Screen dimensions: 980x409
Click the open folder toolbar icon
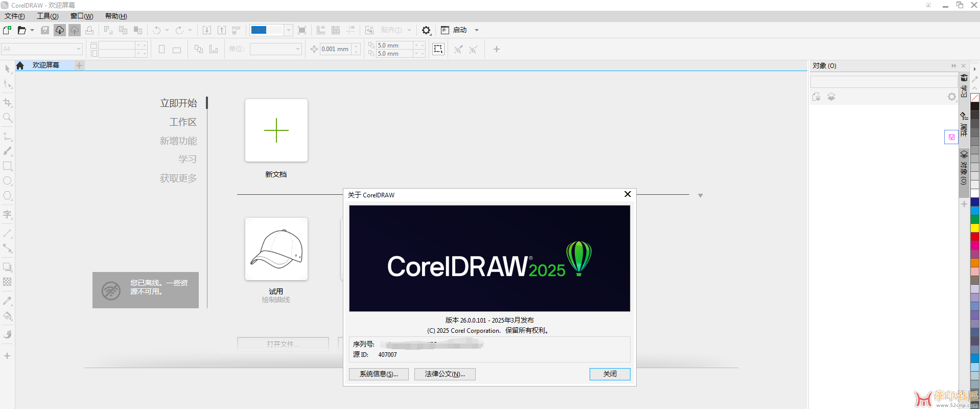click(x=21, y=30)
